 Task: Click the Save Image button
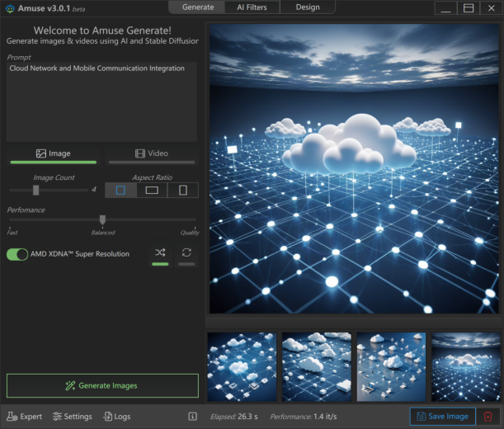(x=443, y=417)
